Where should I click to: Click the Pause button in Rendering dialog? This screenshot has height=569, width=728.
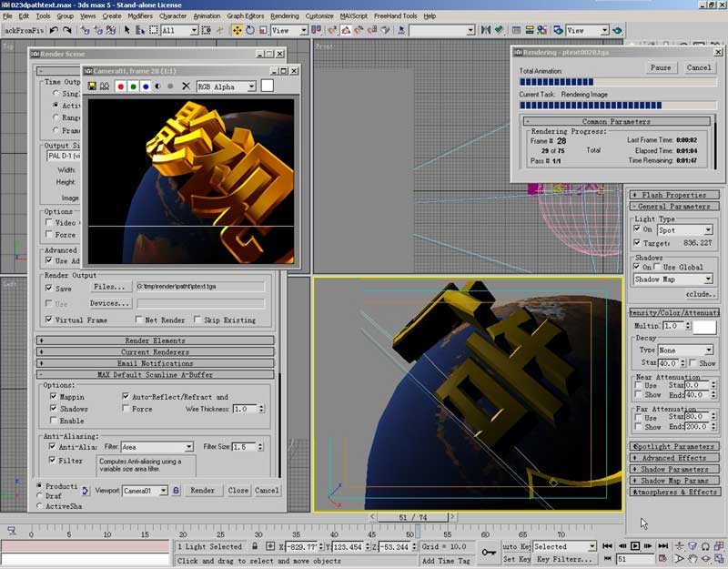pyautogui.click(x=661, y=67)
